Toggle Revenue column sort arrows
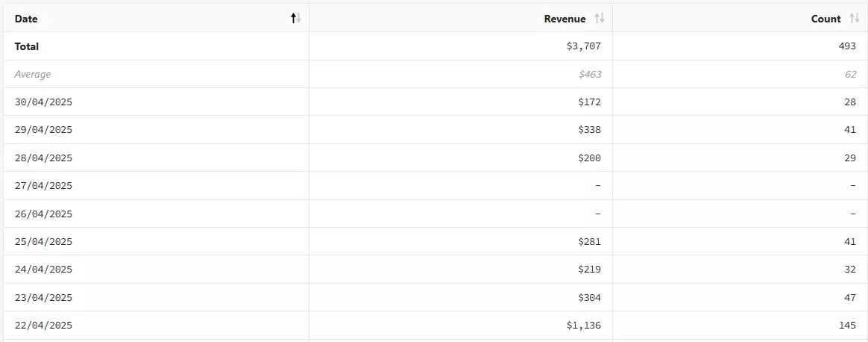Viewport: 868px width, 342px height. (600, 19)
